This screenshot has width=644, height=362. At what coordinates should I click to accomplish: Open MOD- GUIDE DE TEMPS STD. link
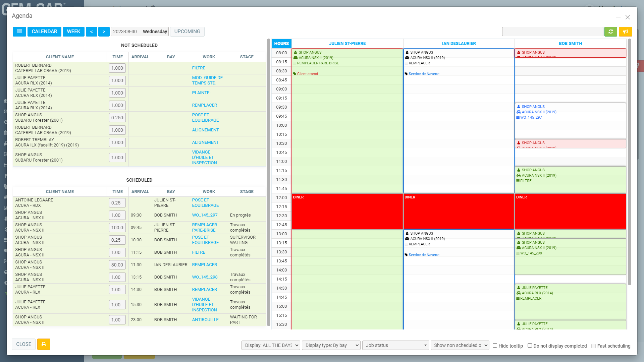click(207, 80)
